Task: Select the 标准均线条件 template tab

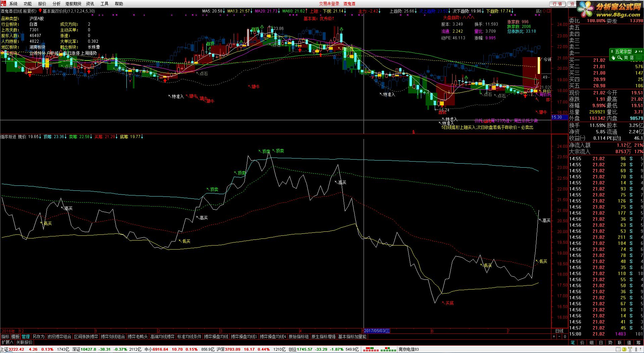Action: [189, 337]
